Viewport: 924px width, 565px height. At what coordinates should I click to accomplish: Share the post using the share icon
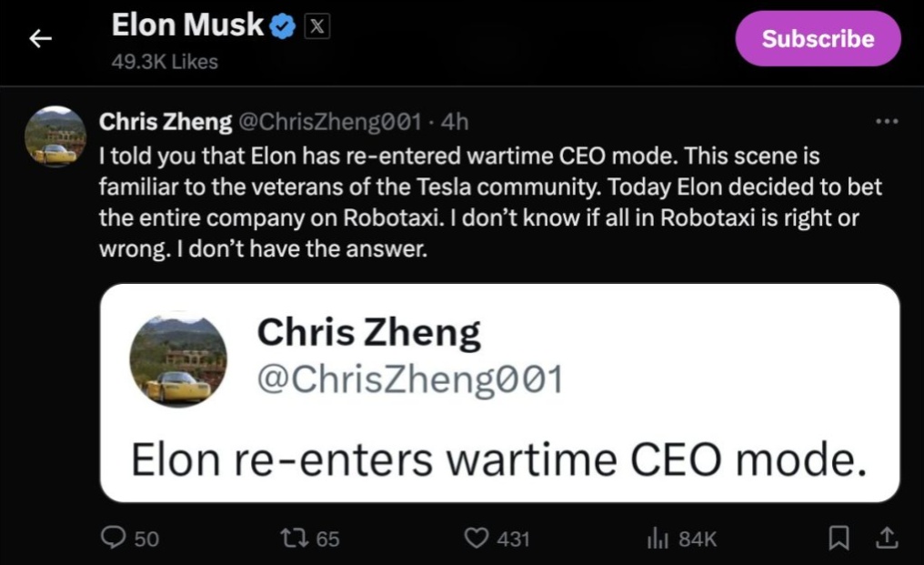[x=887, y=538]
